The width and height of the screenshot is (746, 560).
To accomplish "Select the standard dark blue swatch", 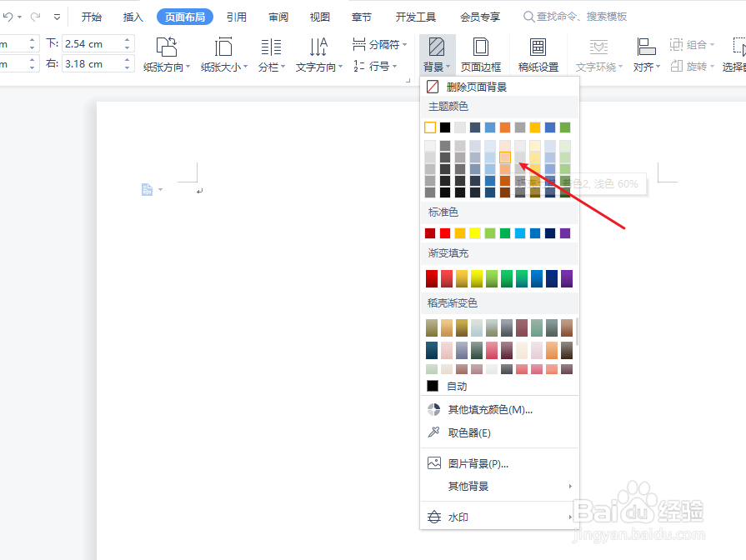I will tap(550, 233).
